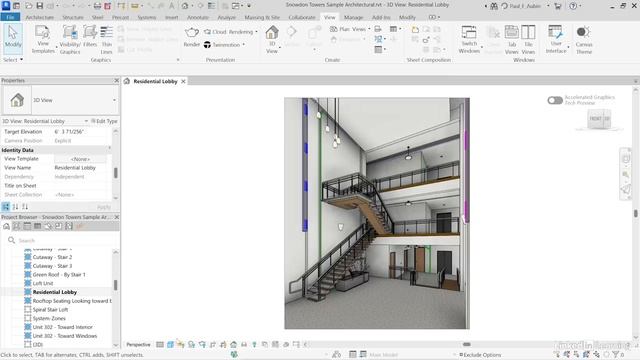Select Cutaway - Stair 2 in browser
This screenshot has width=640, height=360.
pyautogui.click(x=52, y=257)
